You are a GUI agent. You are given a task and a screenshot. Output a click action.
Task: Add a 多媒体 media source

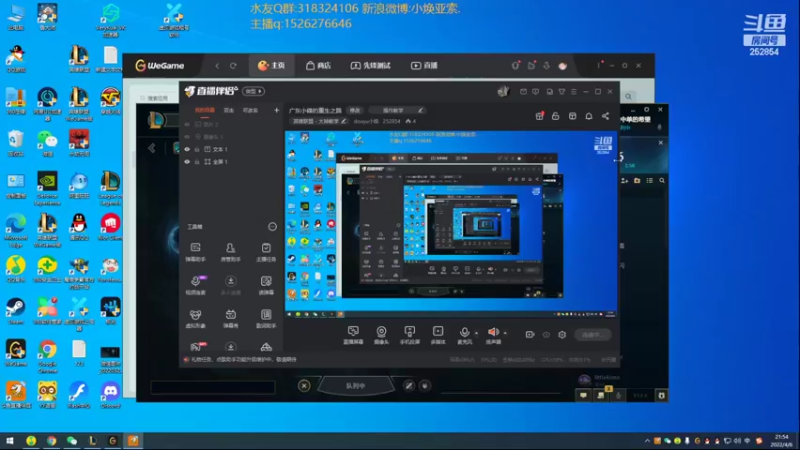438,335
